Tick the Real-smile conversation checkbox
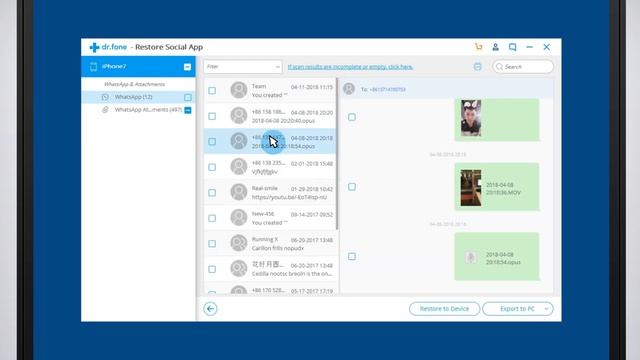 (212, 193)
